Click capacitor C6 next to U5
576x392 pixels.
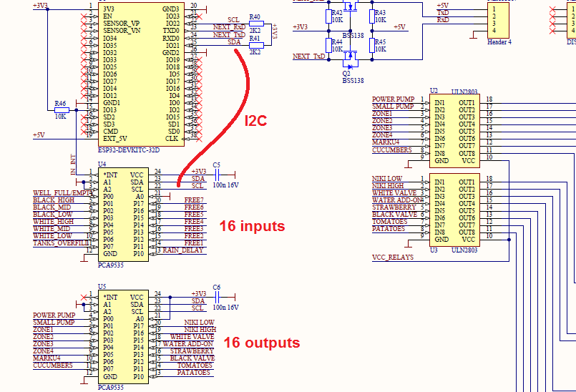(217, 297)
